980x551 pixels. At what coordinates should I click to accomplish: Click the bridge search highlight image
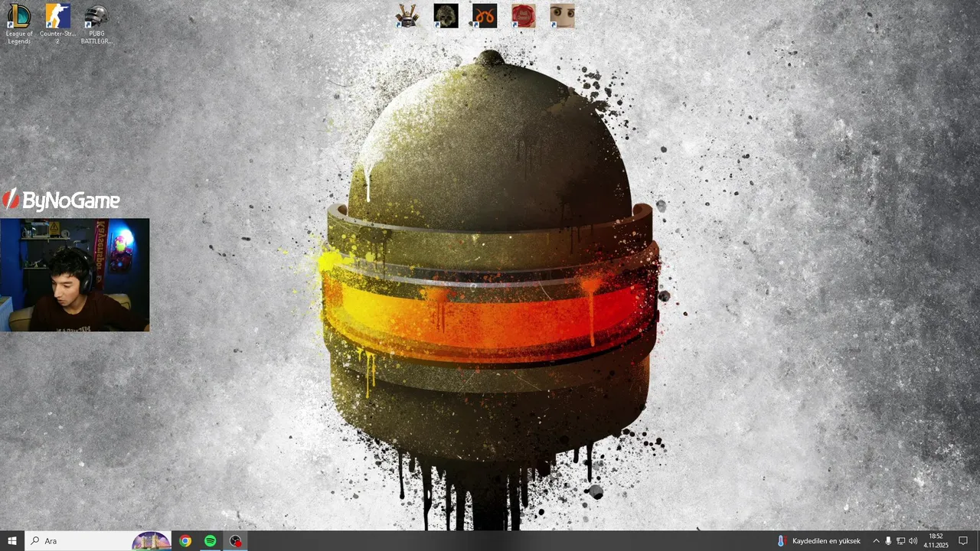[152, 541]
